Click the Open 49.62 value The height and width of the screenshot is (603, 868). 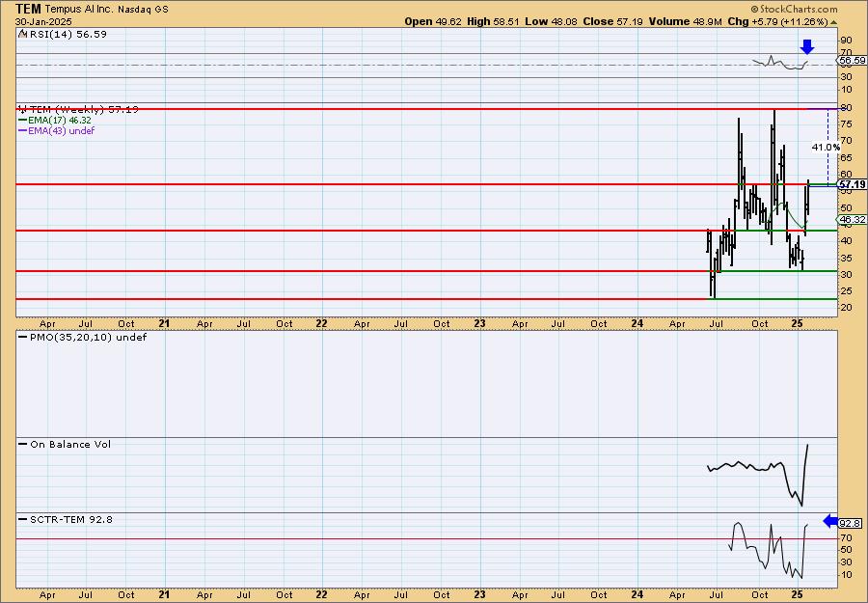(x=434, y=21)
